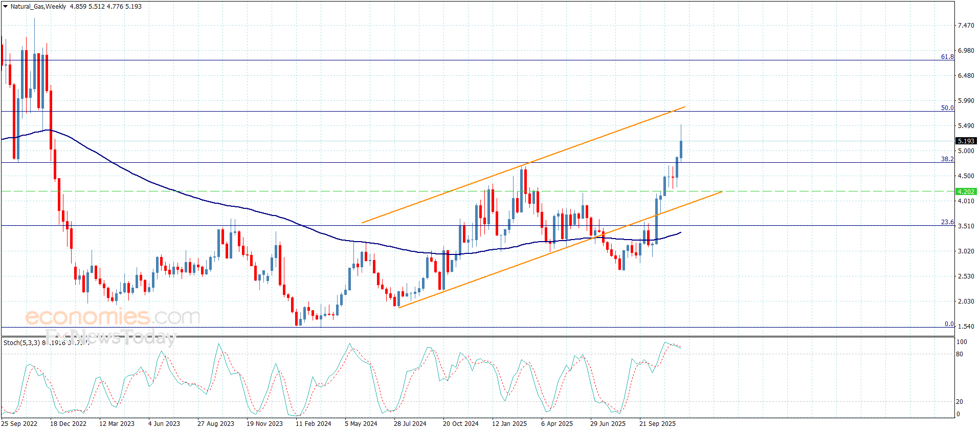Click the Natural_Gas,Weekly chart title

click(x=38, y=7)
